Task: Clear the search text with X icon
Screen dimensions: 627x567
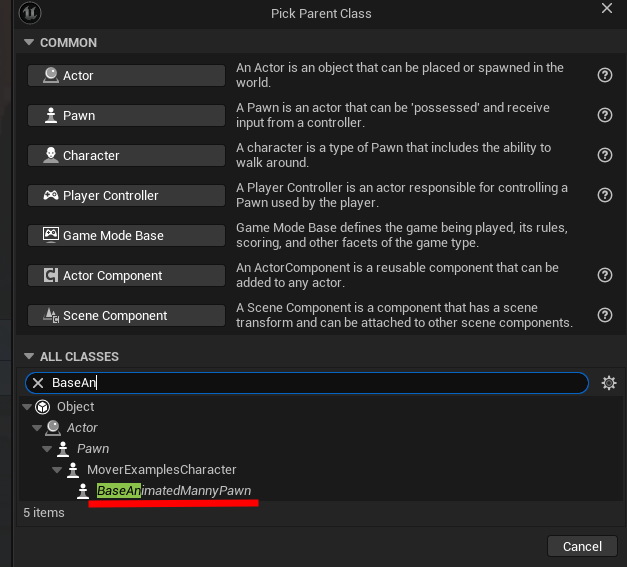Action: point(38,383)
